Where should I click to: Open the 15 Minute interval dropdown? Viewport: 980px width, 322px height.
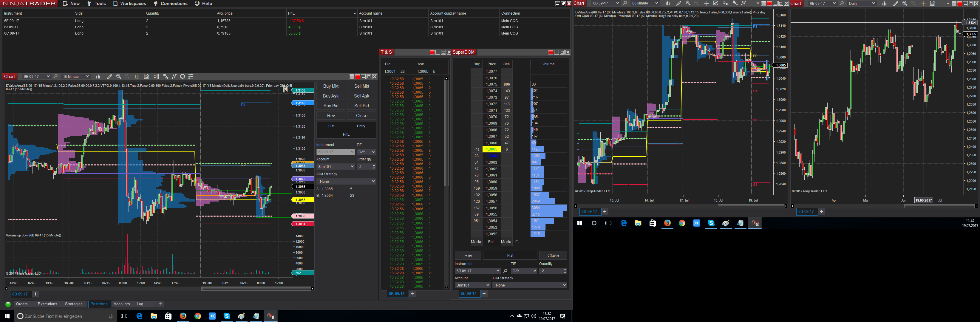click(x=76, y=76)
